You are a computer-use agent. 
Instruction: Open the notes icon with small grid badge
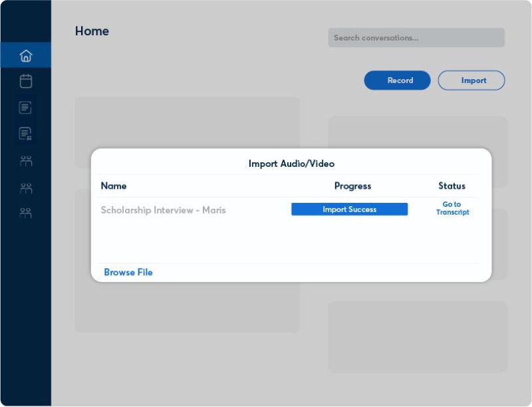26,134
